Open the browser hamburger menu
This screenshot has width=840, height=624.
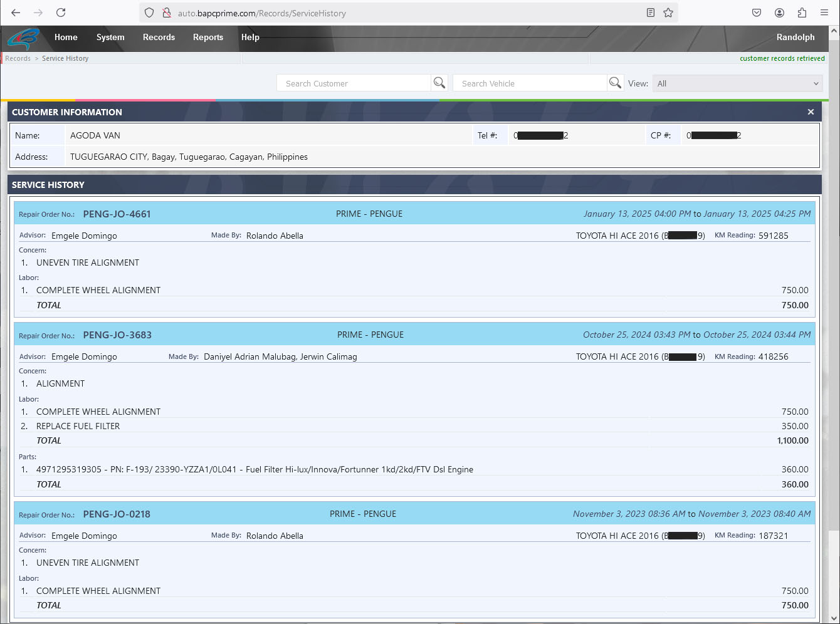(x=824, y=13)
